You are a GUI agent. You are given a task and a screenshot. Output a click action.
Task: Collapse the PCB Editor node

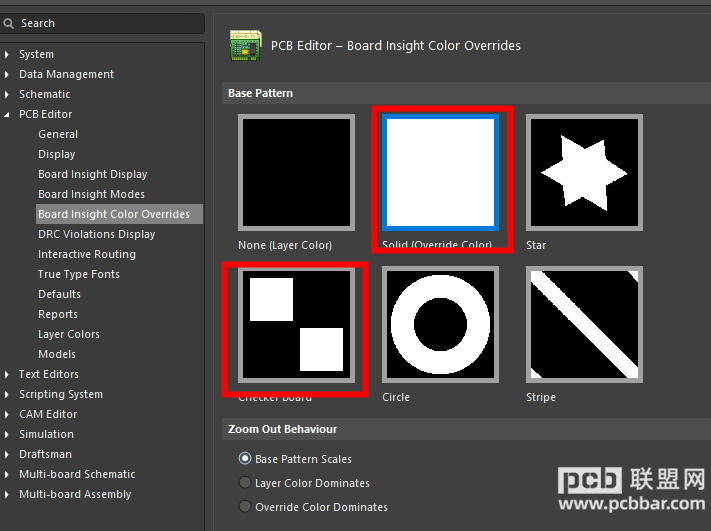coord(6,115)
